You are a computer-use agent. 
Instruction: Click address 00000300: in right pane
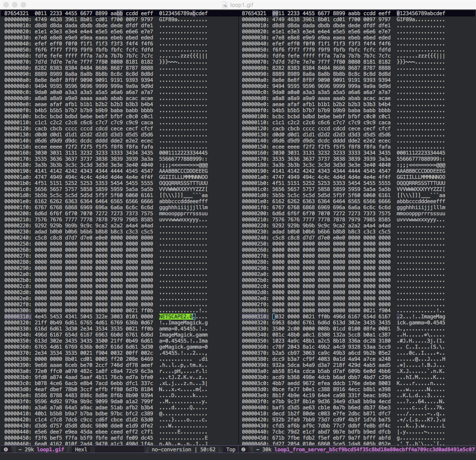tap(255, 311)
